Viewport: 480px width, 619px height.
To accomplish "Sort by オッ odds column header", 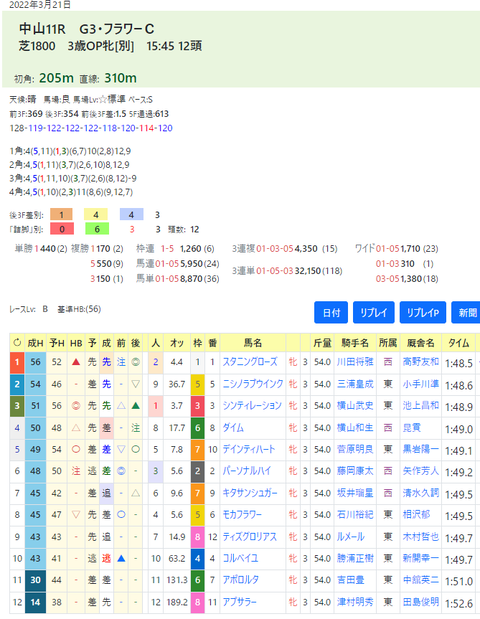I will pyautogui.click(x=177, y=343).
